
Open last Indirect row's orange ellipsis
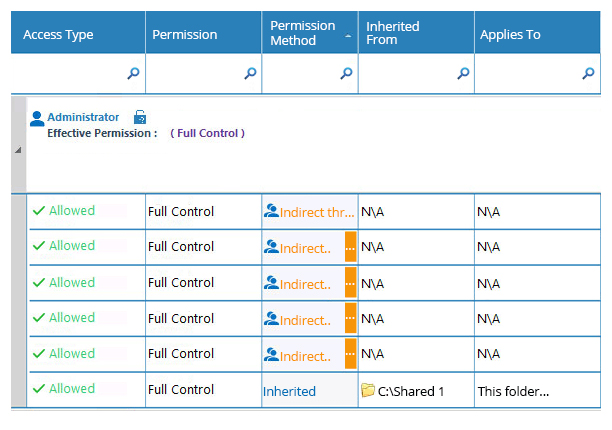(350, 354)
